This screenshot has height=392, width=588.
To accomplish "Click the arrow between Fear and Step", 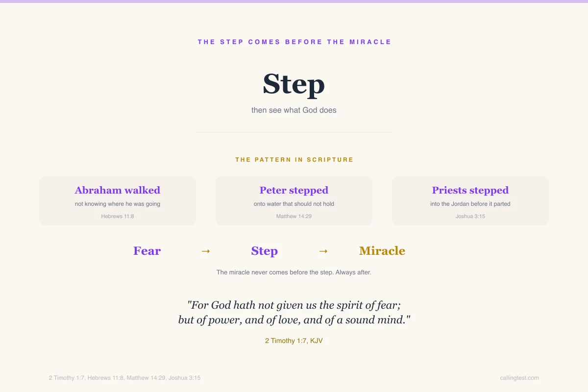I will (206, 251).
